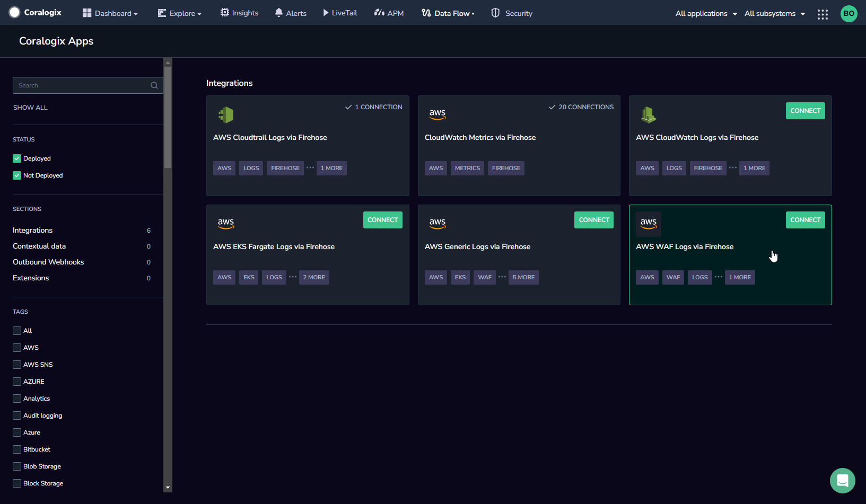Click aws logo on EKS Fargate card
Viewport: 866px width, 504px height.
click(x=226, y=223)
